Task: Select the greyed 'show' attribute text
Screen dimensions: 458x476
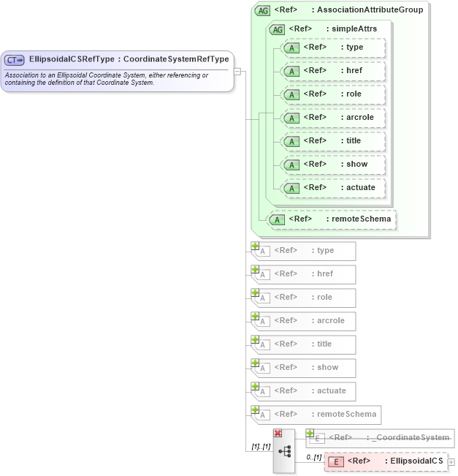Action: point(327,367)
